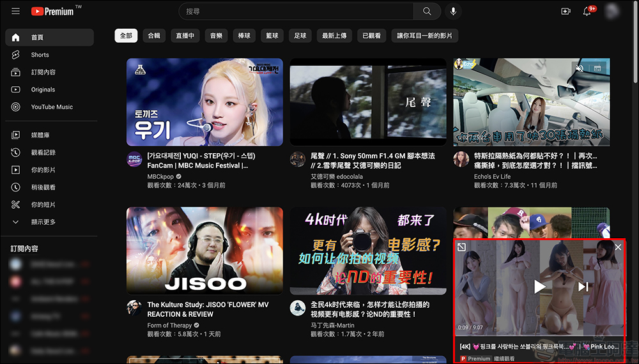Select the 直播中 filter chip
This screenshot has width=639, height=364.
pos(186,36)
